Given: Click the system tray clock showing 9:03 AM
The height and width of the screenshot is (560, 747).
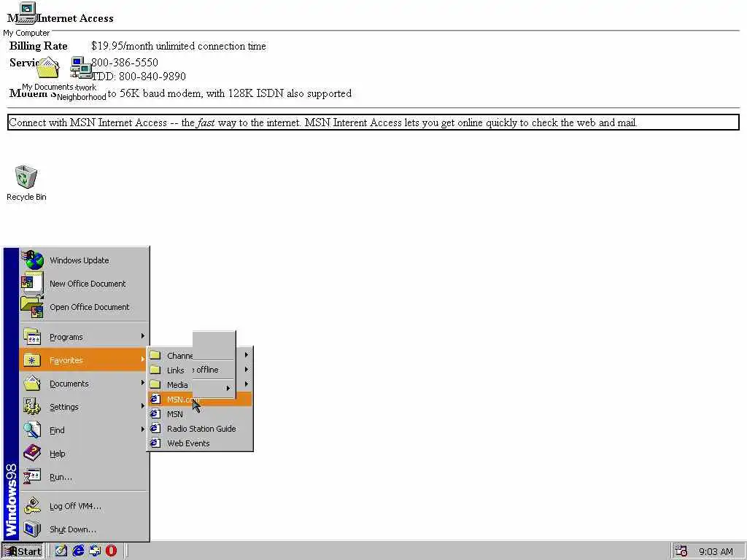Looking at the screenshot, I should (716, 551).
